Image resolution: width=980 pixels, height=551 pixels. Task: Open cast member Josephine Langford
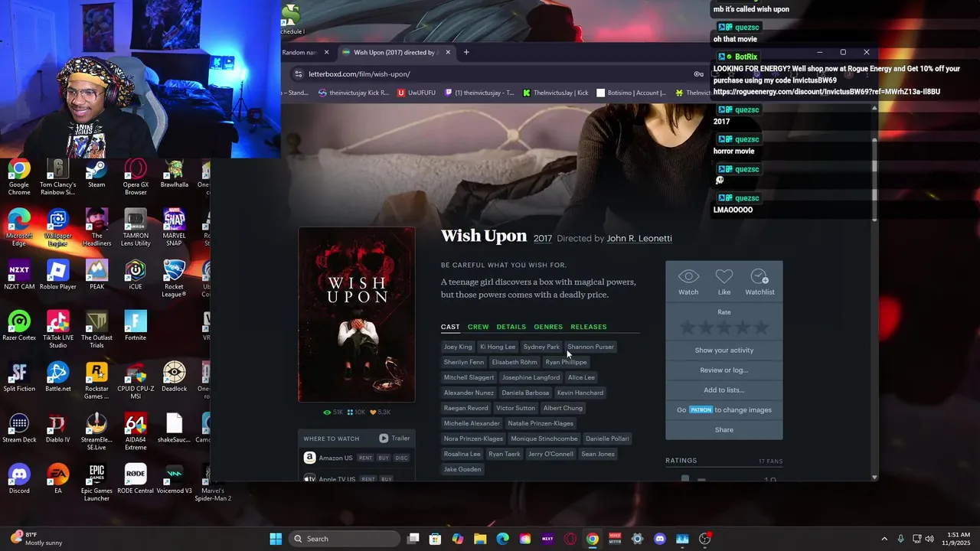(x=531, y=377)
